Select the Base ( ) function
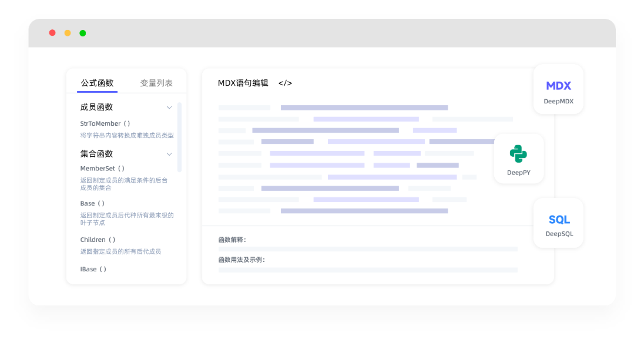 (x=92, y=203)
